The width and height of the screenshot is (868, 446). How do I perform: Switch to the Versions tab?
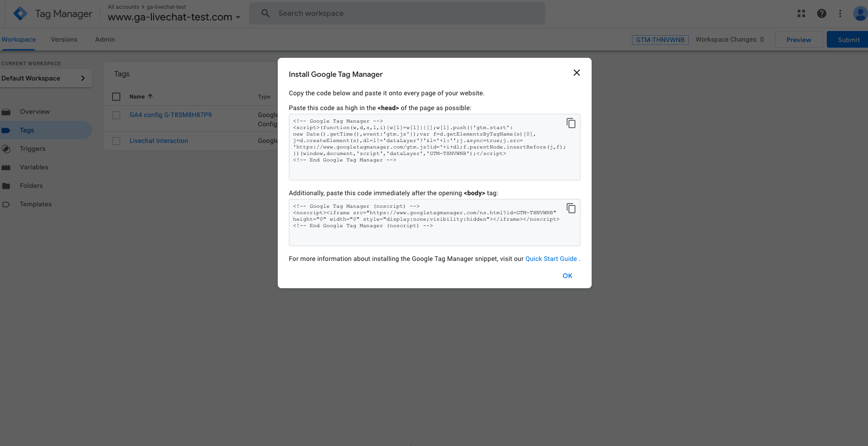[x=64, y=39]
